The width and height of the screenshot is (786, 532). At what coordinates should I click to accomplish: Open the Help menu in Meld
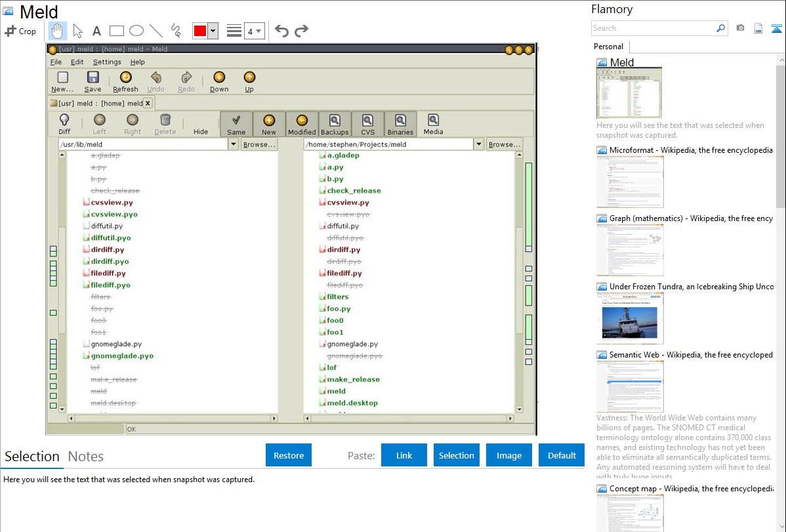tap(137, 62)
